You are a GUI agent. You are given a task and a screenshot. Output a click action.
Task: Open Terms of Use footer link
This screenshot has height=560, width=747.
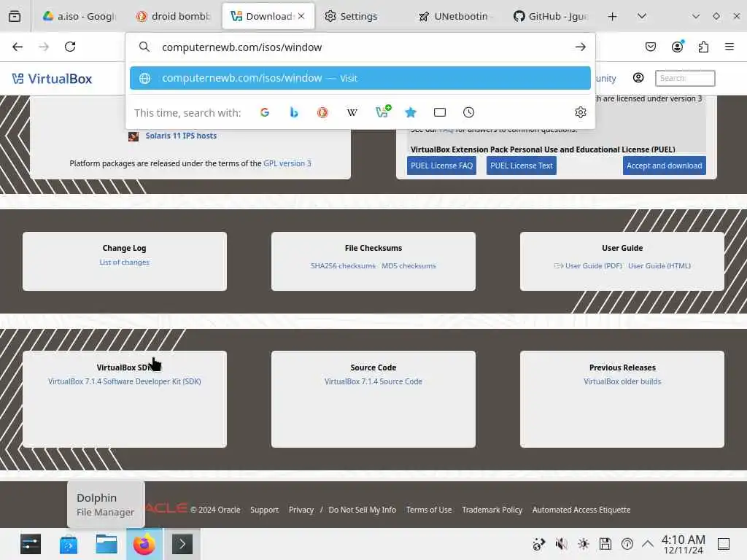[429, 510]
